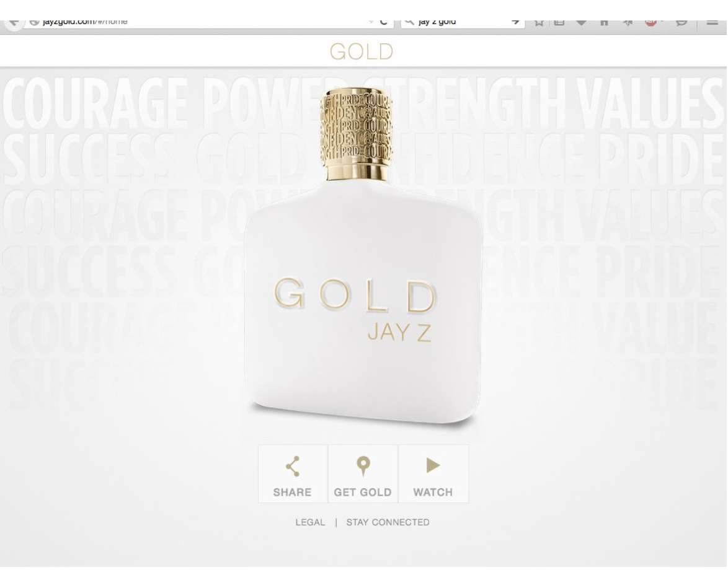The image size is (728, 570).
Task: Open the chat bubble toolbar icon
Action: [681, 22]
